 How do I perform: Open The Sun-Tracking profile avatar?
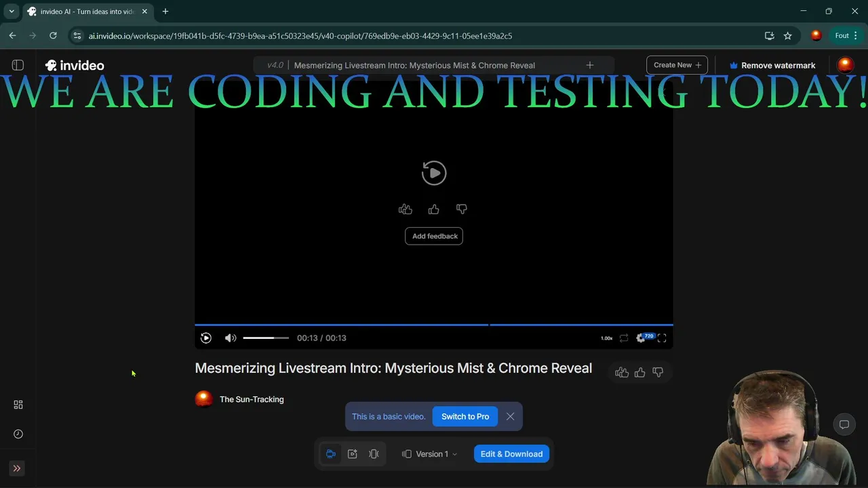pos(204,399)
